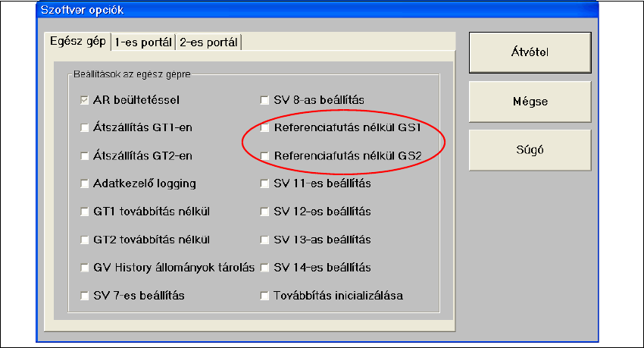Tick SV 11-es beállítás checkbox
Screen dimensions: 644x348
pyautogui.click(x=264, y=183)
